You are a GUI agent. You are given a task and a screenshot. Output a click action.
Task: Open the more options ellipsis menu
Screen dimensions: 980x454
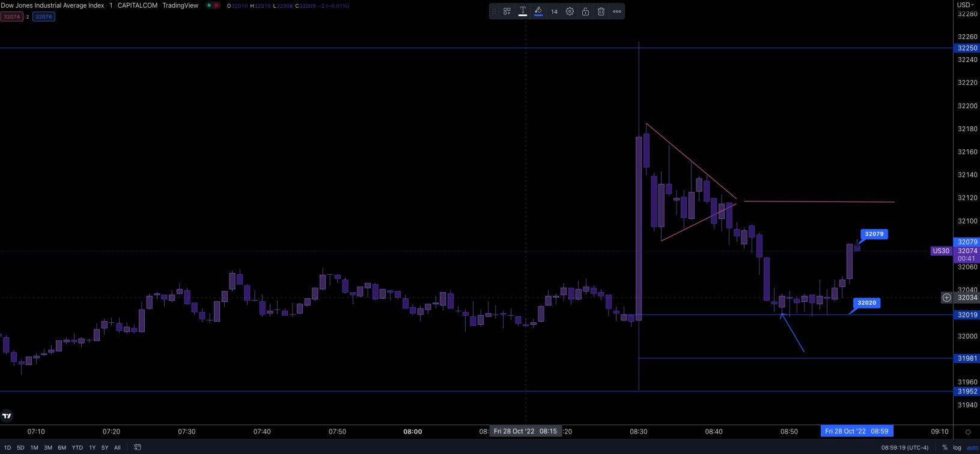click(x=617, y=11)
